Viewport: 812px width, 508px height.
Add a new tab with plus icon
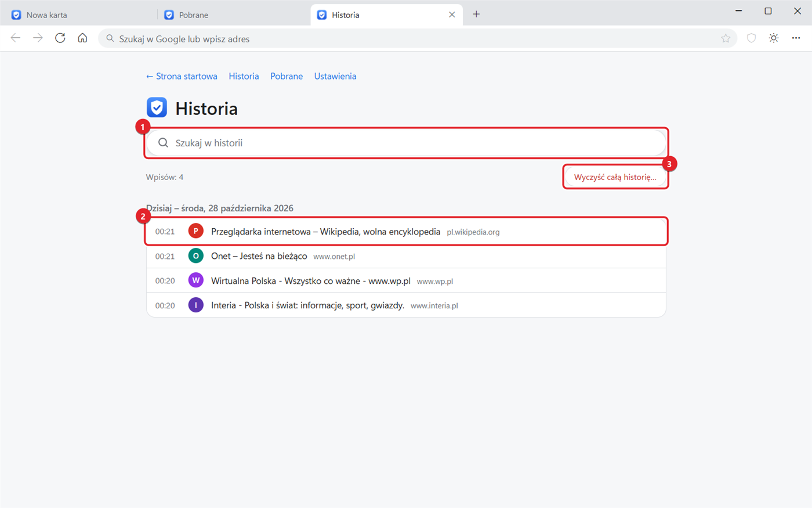coord(476,15)
